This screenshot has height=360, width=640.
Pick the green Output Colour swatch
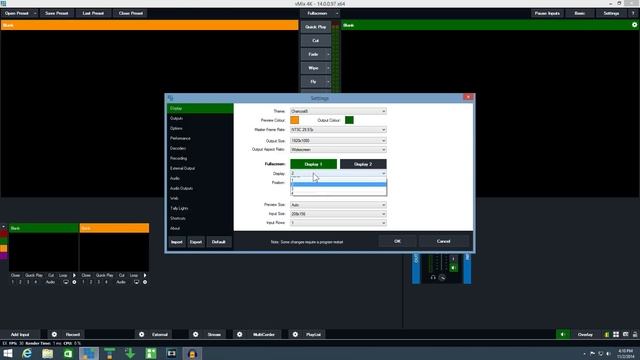click(x=349, y=120)
